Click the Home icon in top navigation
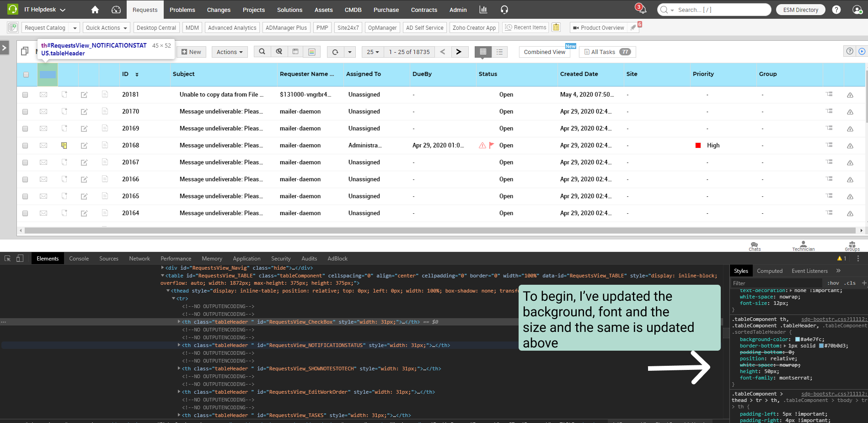Image resolution: width=868 pixels, height=423 pixels. (x=95, y=10)
